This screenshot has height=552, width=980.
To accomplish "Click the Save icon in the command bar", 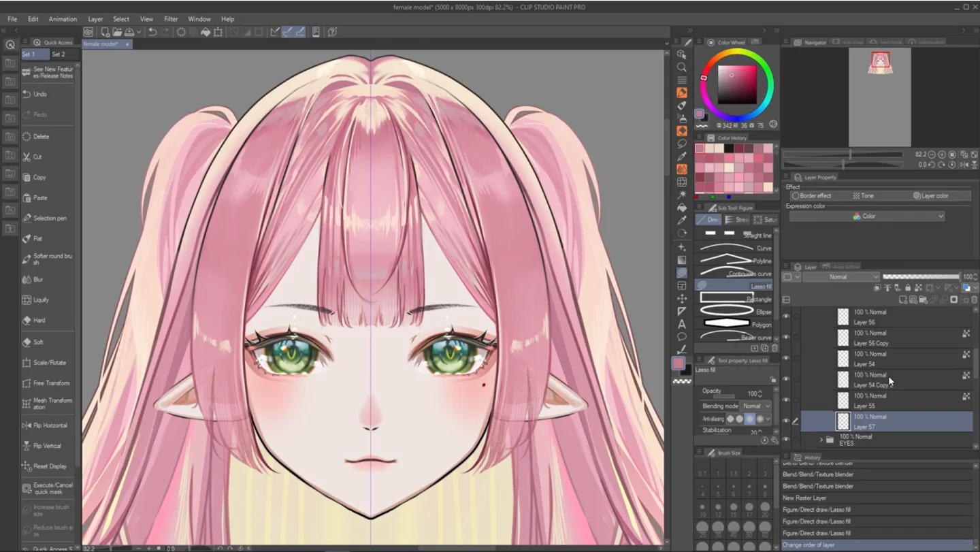I will (129, 32).
